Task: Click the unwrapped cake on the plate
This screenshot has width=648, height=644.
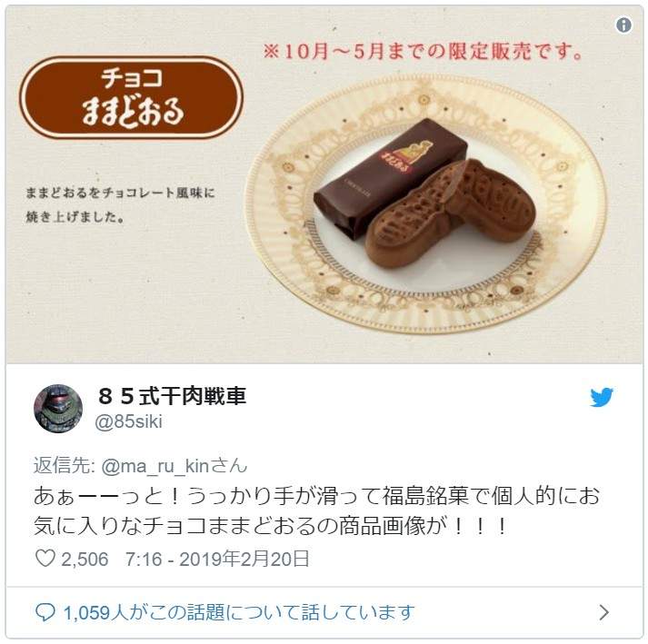Action: (450, 213)
